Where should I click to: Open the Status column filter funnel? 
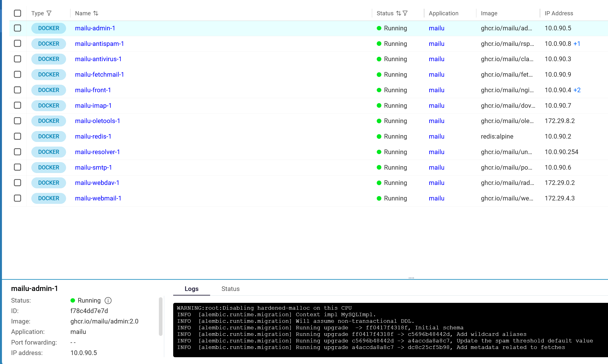[x=405, y=13]
